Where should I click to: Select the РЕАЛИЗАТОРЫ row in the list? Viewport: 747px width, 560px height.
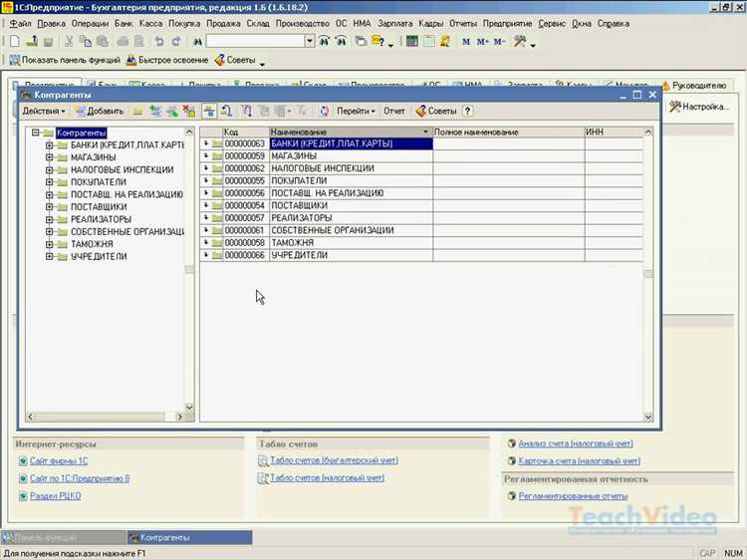coord(421,218)
